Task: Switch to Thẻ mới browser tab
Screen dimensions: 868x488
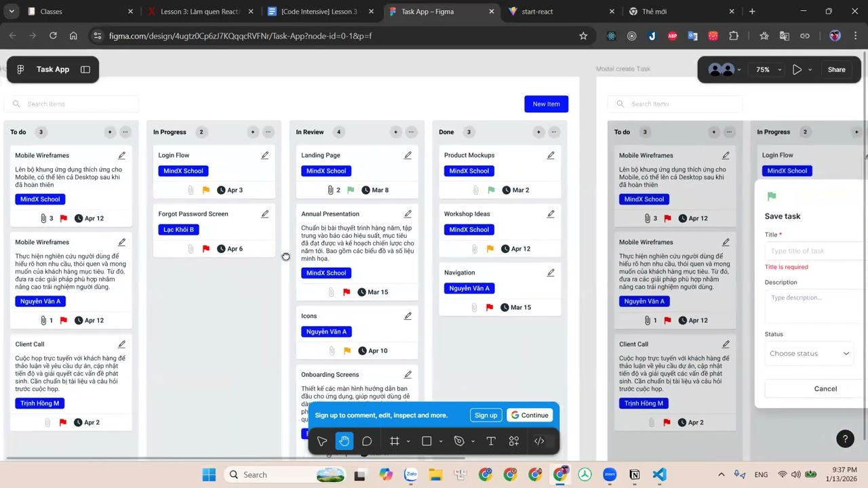Action: (x=681, y=12)
